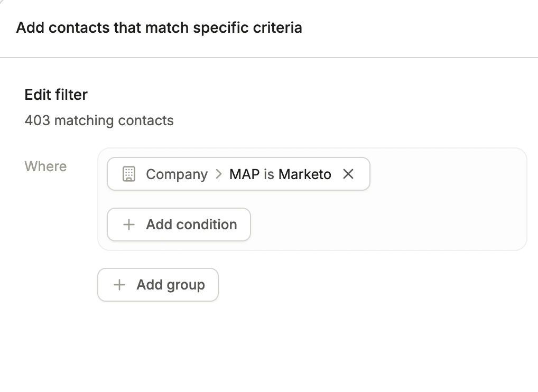Click the plus icon beside Add group
This screenshot has width=538, height=392.
click(119, 285)
